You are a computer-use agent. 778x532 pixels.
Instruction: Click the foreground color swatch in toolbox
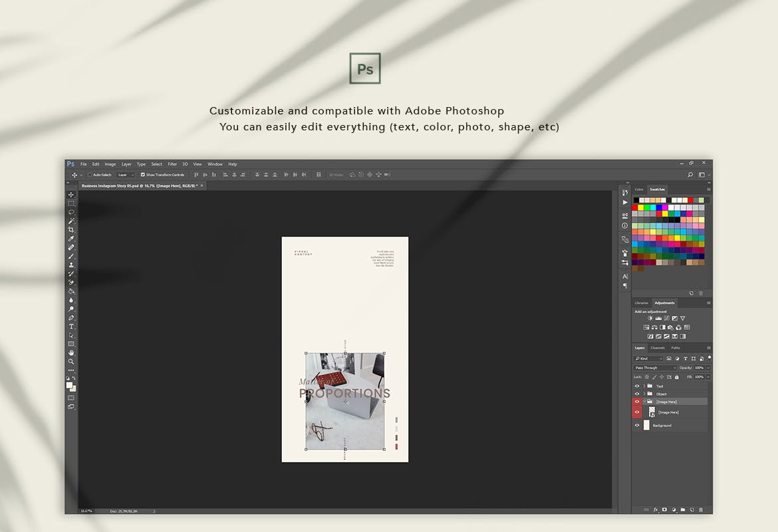pyautogui.click(x=69, y=386)
